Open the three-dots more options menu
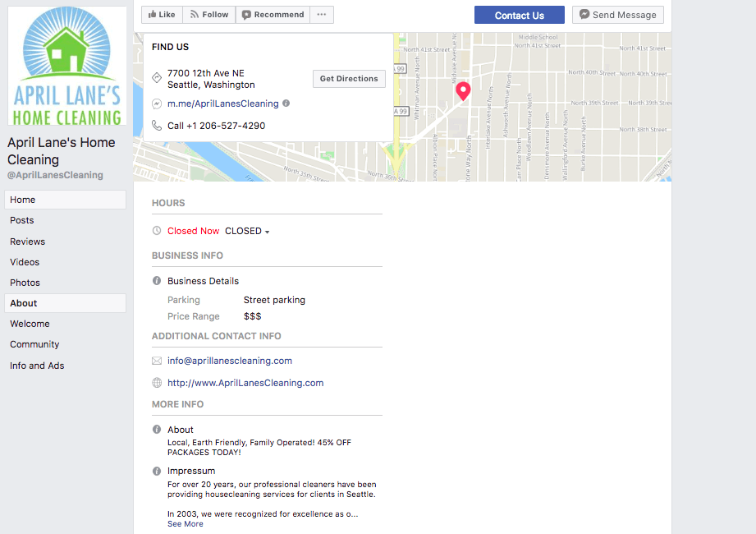756x534 pixels. (322, 15)
